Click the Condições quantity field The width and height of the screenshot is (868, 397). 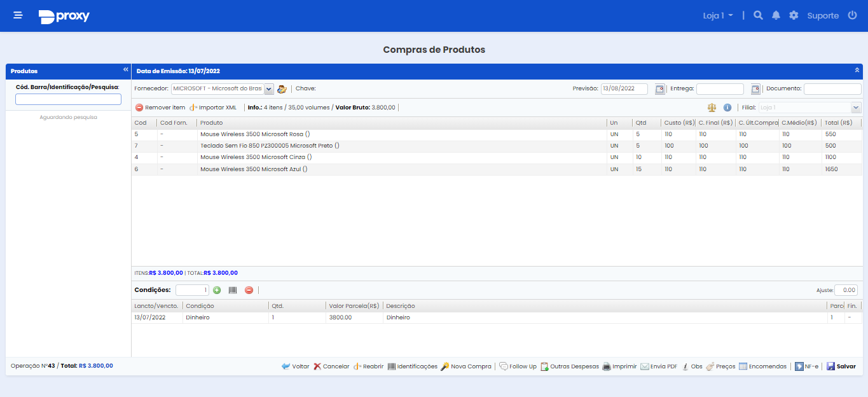pos(192,290)
